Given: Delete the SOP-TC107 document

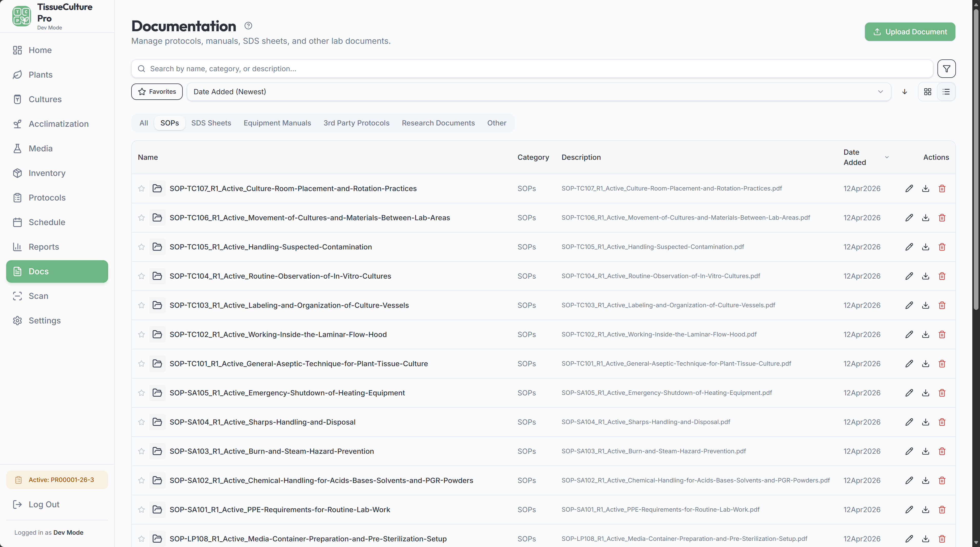Looking at the screenshot, I should pyautogui.click(x=942, y=188).
